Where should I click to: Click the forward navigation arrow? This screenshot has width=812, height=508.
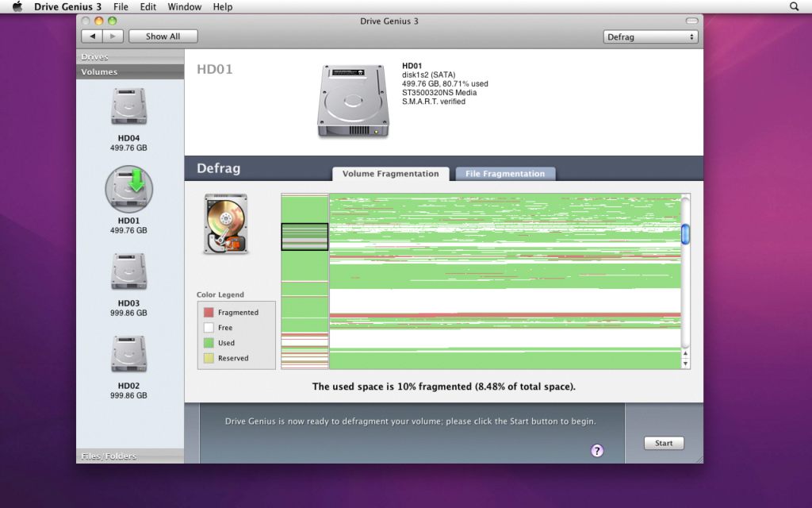pos(113,37)
